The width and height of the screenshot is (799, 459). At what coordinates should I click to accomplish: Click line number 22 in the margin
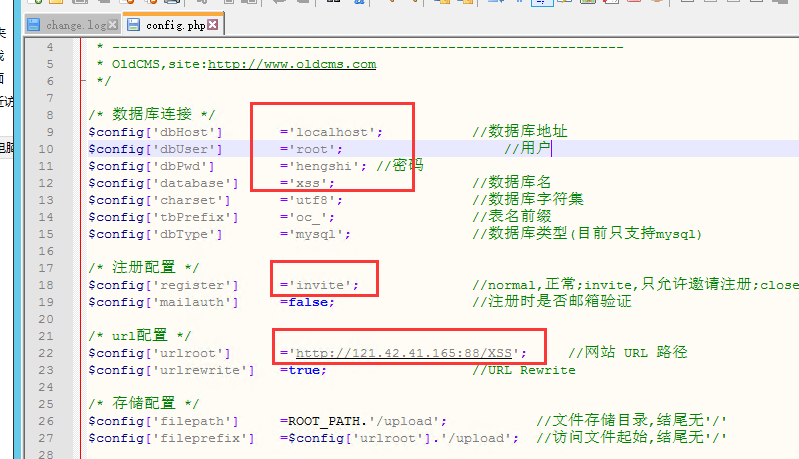coord(46,353)
